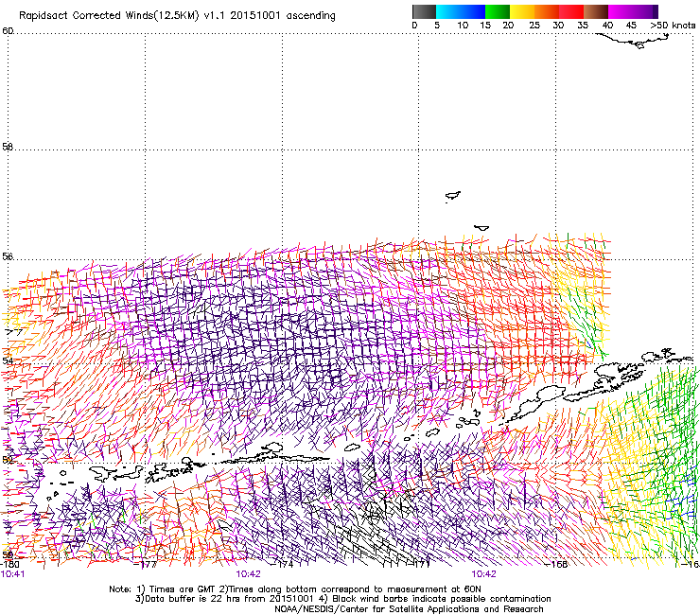Click the note line "Data buffer is 22 hrs"
This screenshot has height=615, width=700.
[x=342, y=599]
